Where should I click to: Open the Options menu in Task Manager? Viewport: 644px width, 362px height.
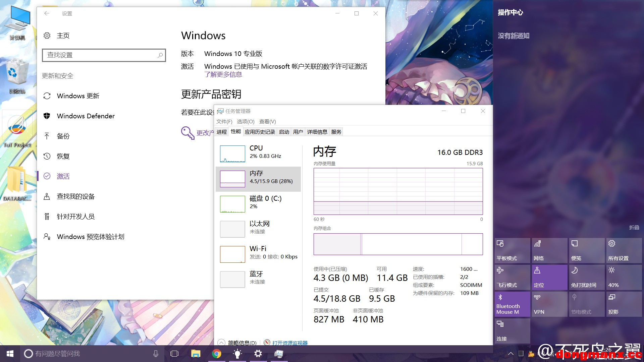(x=246, y=121)
